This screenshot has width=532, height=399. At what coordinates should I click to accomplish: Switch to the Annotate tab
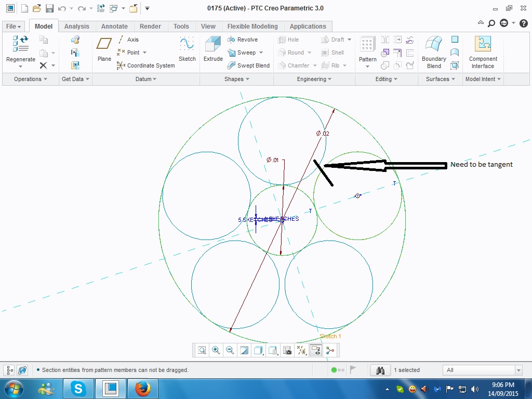pyautogui.click(x=114, y=26)
